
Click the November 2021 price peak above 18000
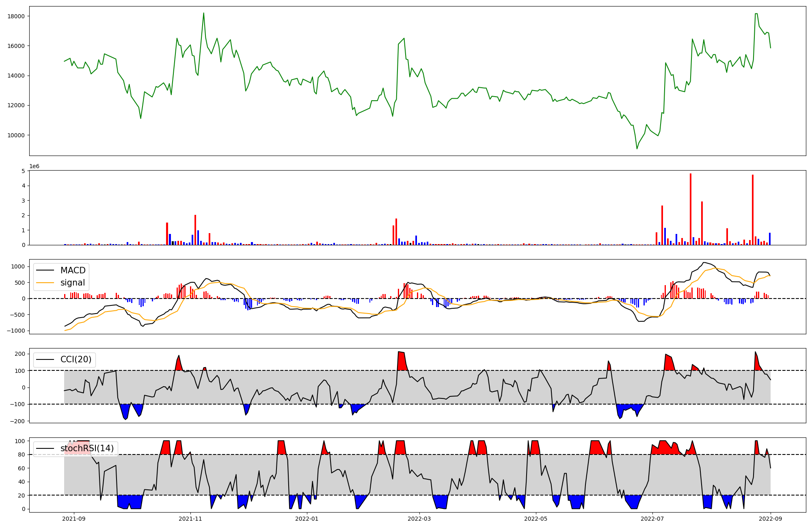pyautogui.click(x=203, y=13)
